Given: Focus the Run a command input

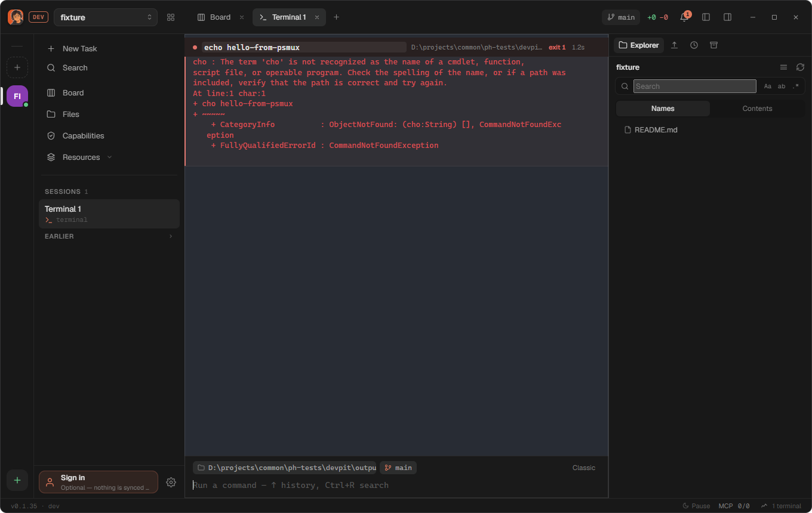Looking at the screenshot, I should coord(396,486).
